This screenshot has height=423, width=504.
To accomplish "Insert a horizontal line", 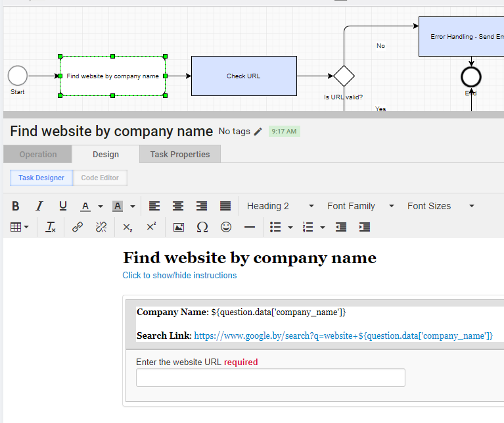I will coord(250,227).
